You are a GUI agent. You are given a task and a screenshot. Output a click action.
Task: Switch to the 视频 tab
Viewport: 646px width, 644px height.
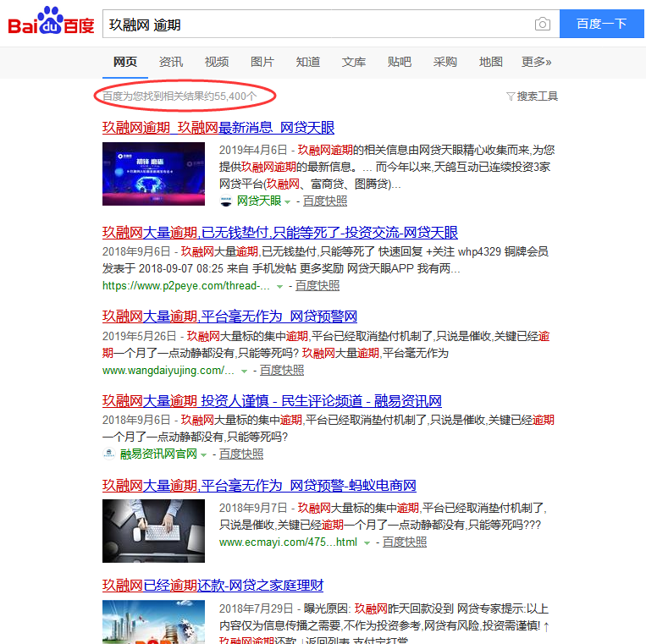[x=217, y=62]
